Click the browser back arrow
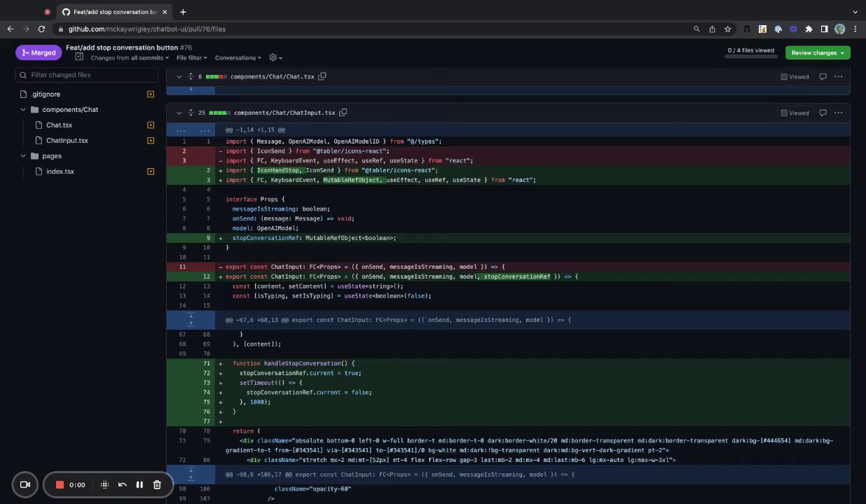866x504 pixels. click(x=10, y=29)
